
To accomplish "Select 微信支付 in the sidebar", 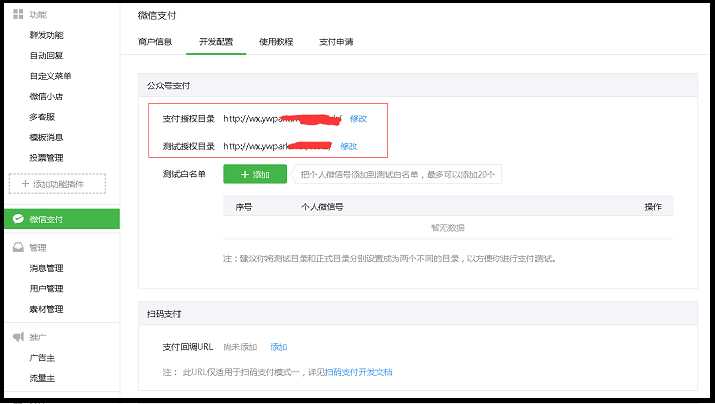I will click(62, 219).
